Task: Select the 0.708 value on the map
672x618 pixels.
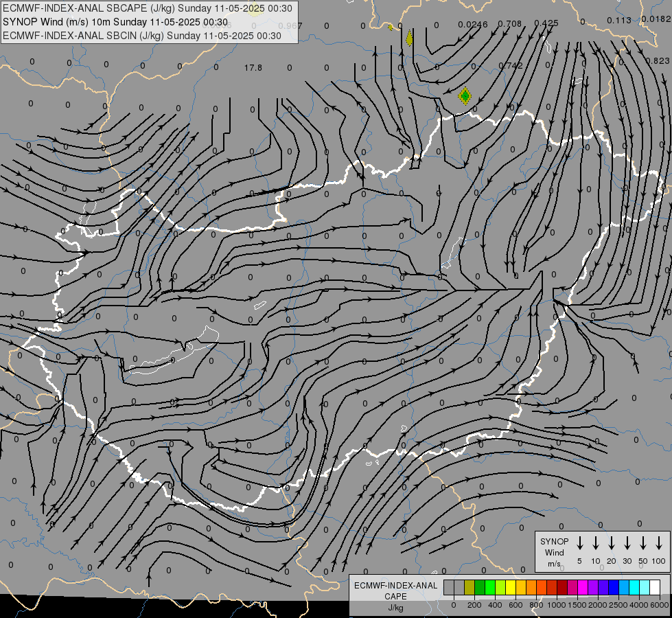Action: tap(509, 23)
